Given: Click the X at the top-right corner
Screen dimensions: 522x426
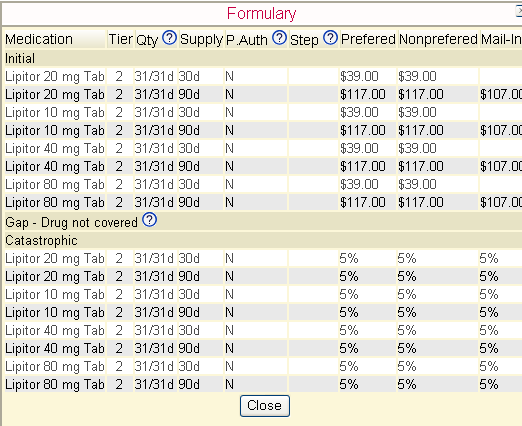Looking at the screenshot, I should [519, 11].
